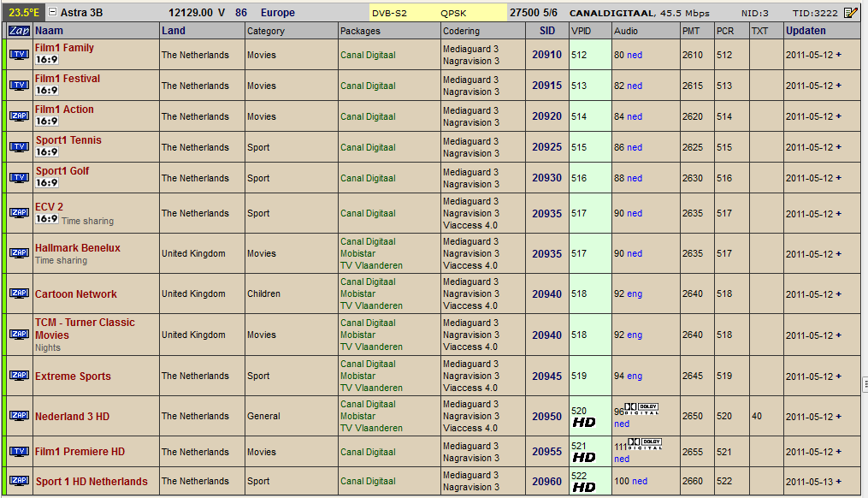
Task: Click the ned audio language for Sport1 Tennis
Action: tap(635, 147)
